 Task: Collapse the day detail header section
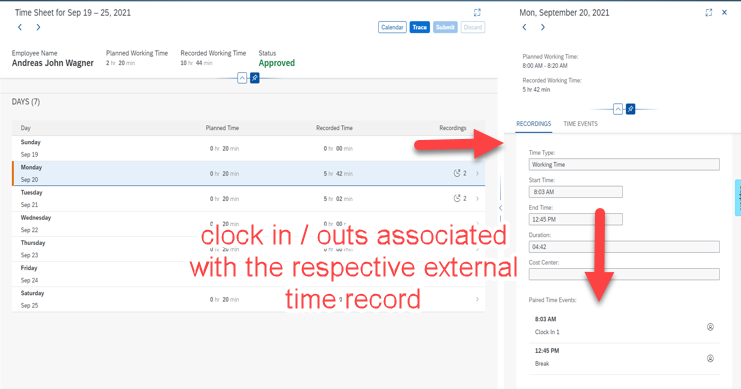coord(618,109)
